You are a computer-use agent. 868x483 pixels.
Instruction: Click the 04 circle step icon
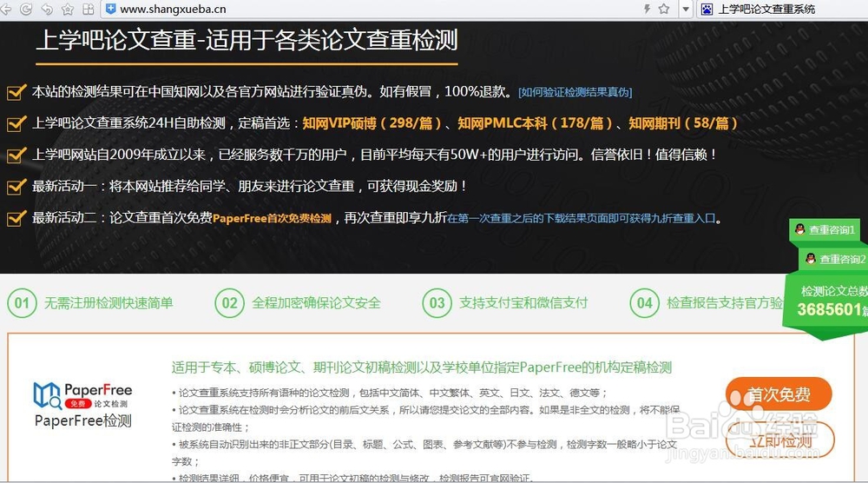tap(644, 303)
